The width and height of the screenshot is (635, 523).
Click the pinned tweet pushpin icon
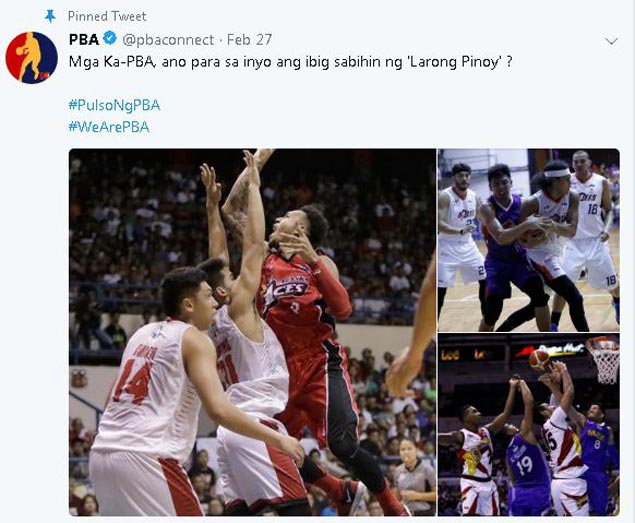click(x=50, y=16)
